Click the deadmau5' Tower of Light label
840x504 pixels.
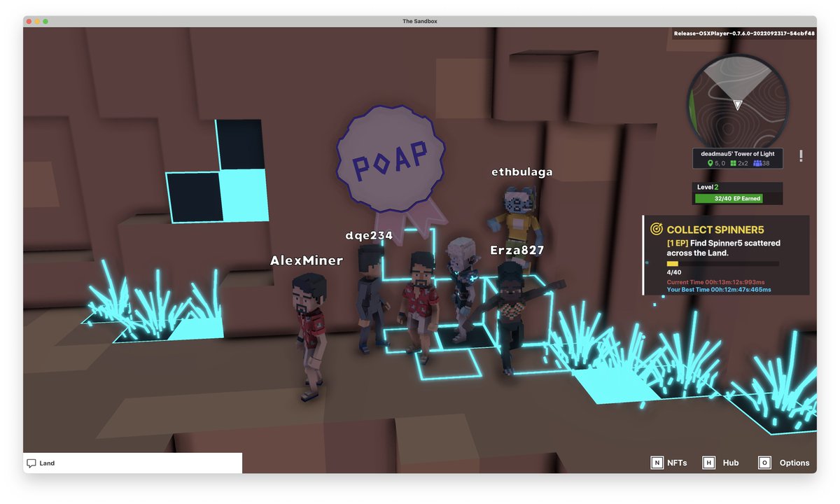tap(738, 153)
